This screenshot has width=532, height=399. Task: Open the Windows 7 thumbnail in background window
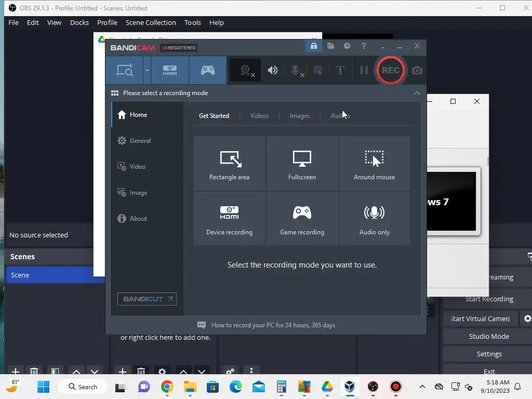pyautogui.click(x=453, y=201)
